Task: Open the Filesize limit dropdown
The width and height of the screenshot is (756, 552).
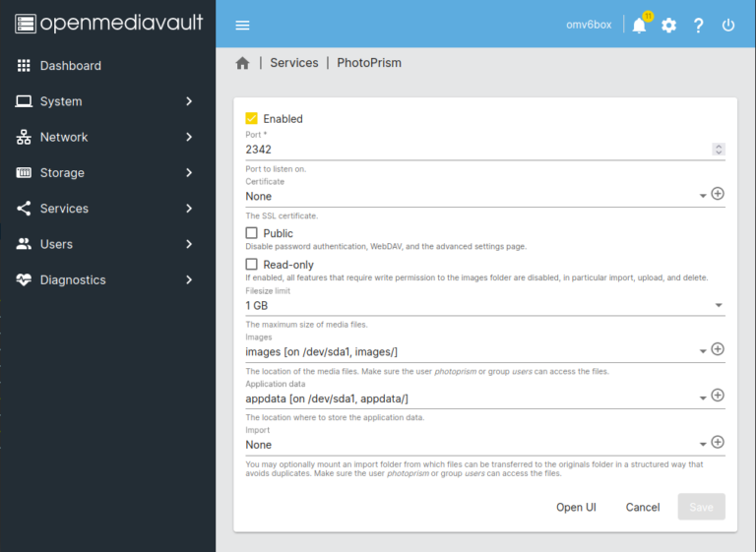Action: click(482, 305)
